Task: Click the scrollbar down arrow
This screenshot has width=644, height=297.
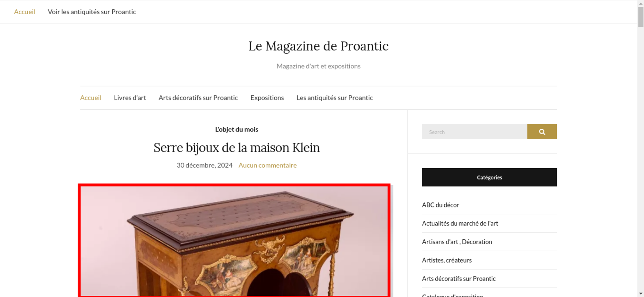Action: [x=641, y=294]
